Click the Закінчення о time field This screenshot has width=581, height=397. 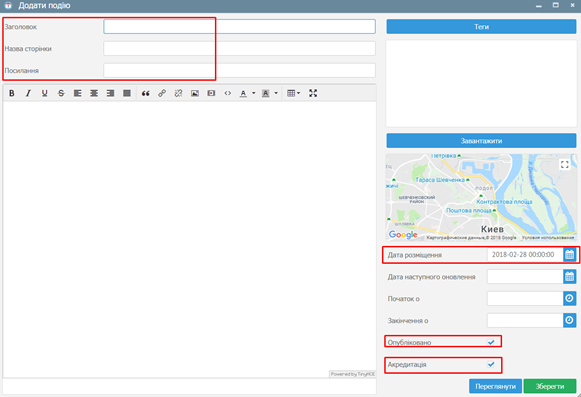525,320
